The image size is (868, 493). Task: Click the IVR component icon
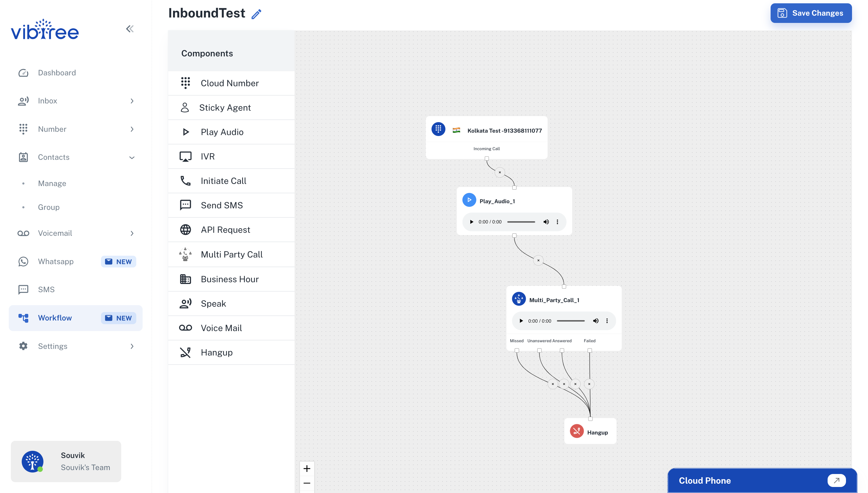(185, 156)
